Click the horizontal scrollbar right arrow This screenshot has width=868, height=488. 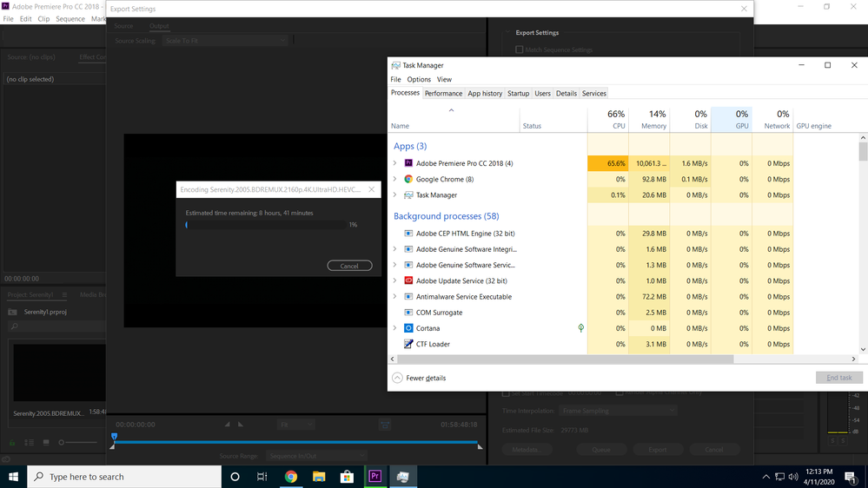853,359
